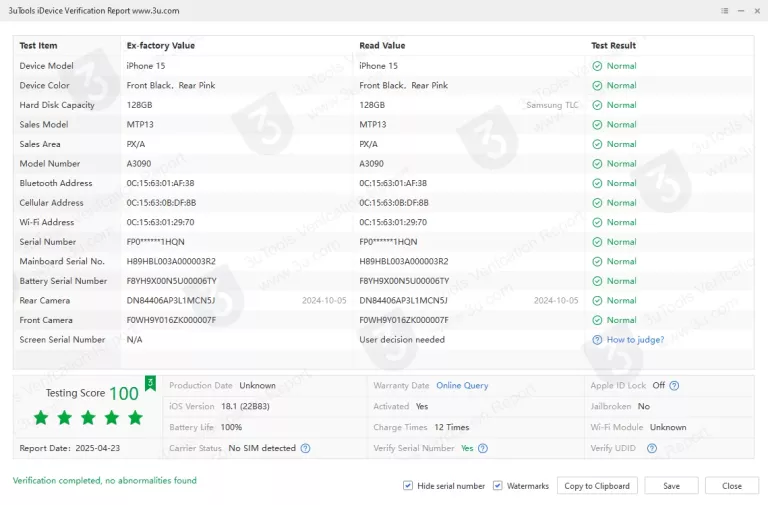
Task: Click the Jailbroken No value
Action: [644, 407]
